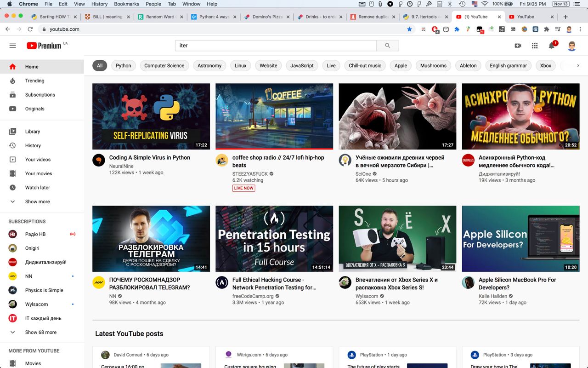Viewport: 588px width, 368px height.
Task: Click the YouTube Premium logo
Action: (44, 46)
